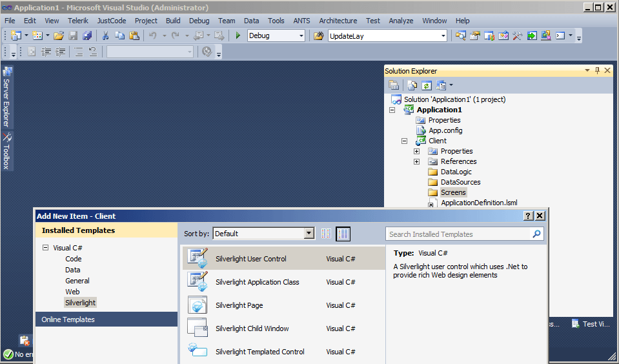This screenshot has height=364, width=619.
Task: Collapse the Application1 project node
Action: [x=392, y=110]
